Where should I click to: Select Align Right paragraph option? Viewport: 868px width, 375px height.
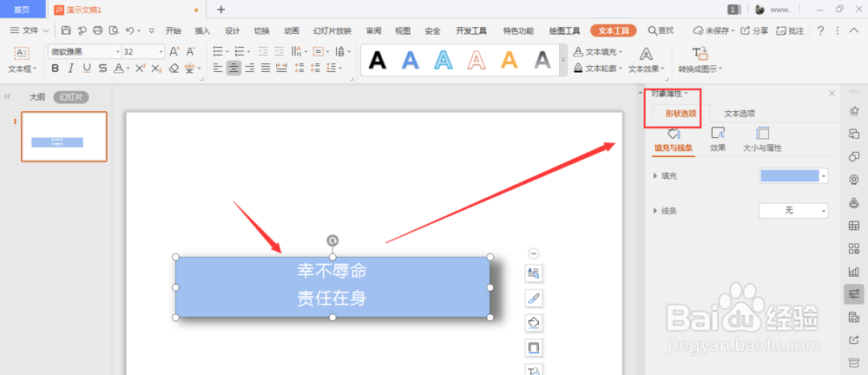click(250, 68)
